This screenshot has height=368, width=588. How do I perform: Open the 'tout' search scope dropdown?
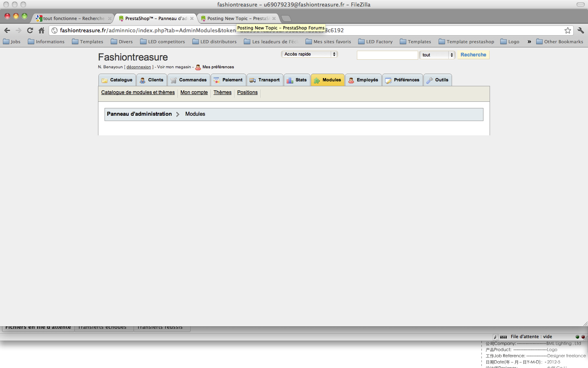437,55
